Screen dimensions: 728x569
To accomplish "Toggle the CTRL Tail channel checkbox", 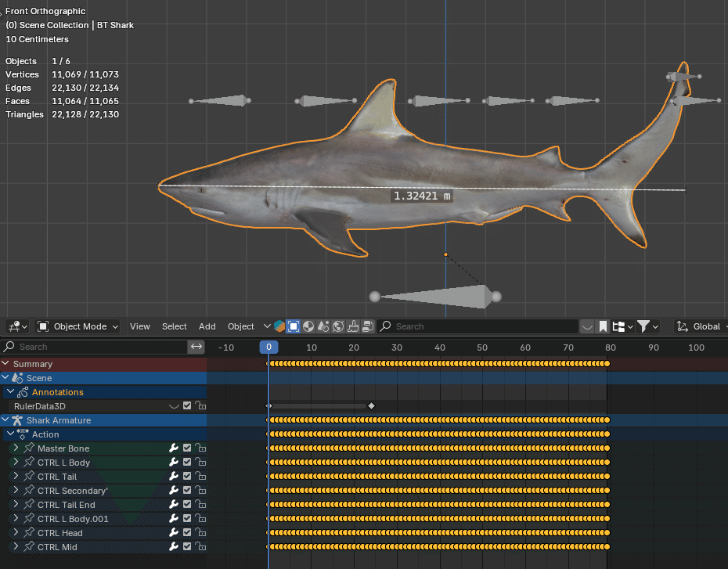I will (187, 476).
